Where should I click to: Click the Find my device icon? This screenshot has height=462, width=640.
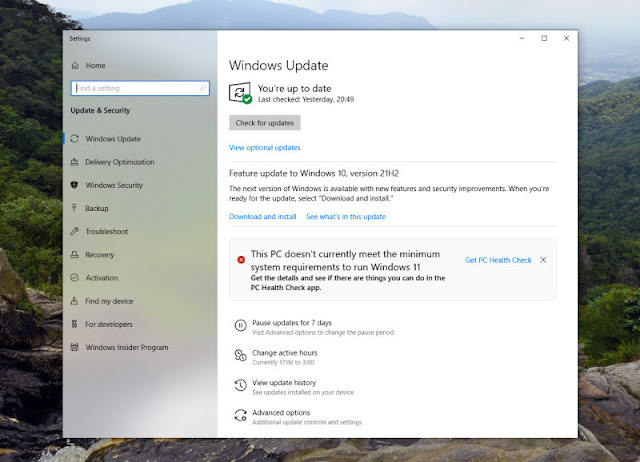click(x=74, y=301)
